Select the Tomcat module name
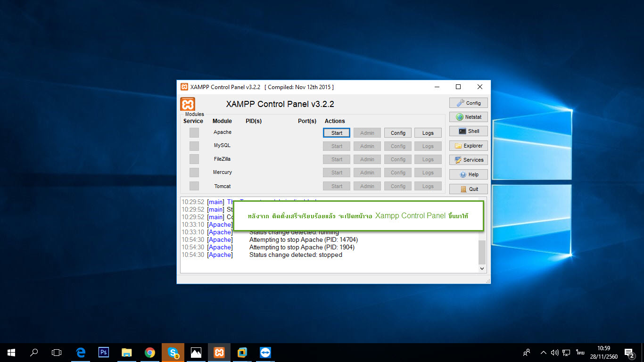Image resolution: width=644 pixels, height=362 pixels. click(223, 186)
